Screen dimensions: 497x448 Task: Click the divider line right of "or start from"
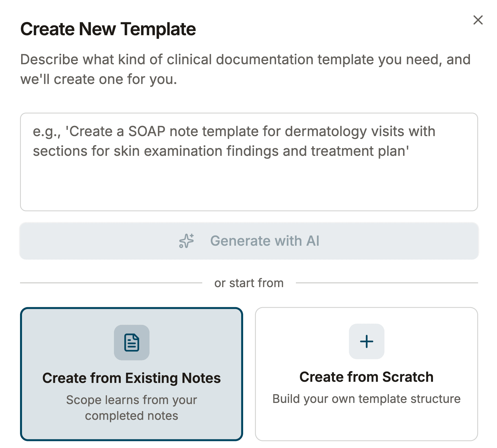(387, 283)
